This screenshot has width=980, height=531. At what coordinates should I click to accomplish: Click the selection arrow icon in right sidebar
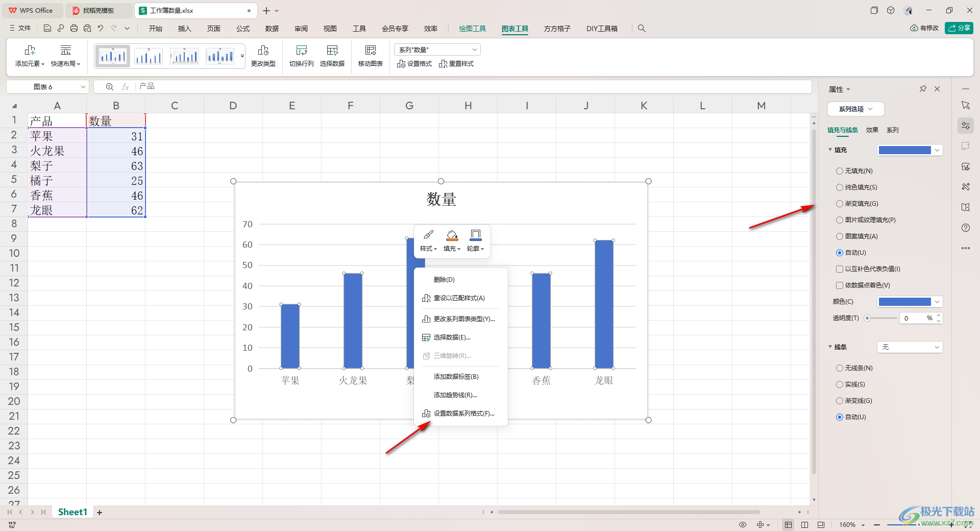tap(966, 105)
